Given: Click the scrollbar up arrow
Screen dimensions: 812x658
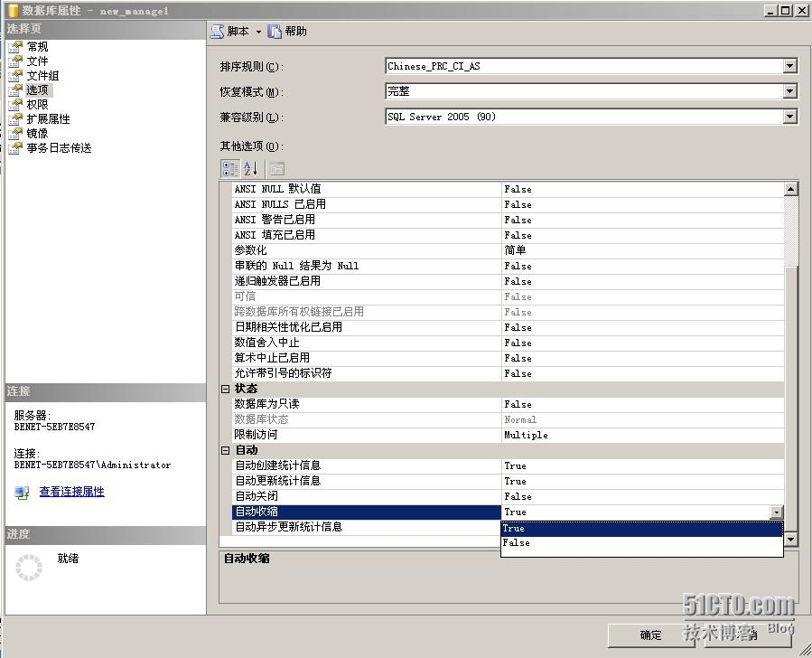Looking at the screenshot, I should pyautogui.click(x=790, y=189).
